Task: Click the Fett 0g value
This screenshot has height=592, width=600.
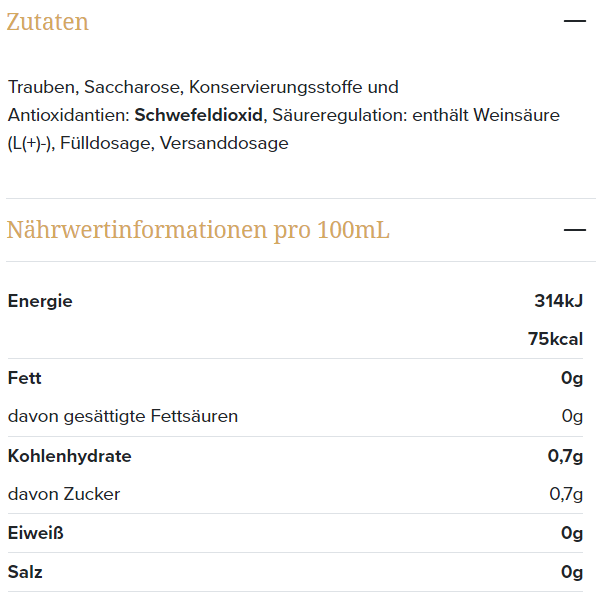Action: coord(572,378)
